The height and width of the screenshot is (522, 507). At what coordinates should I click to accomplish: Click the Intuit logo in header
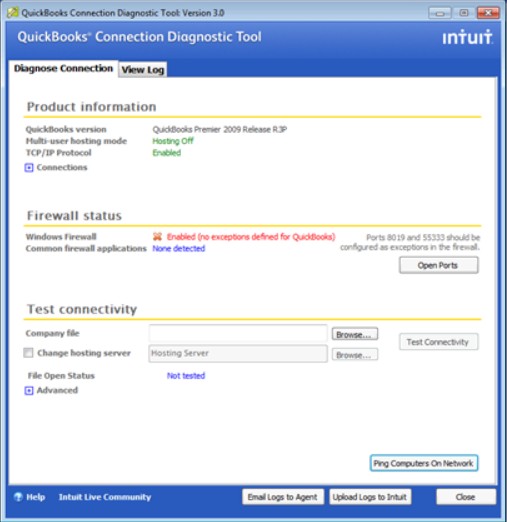(467, 37)
